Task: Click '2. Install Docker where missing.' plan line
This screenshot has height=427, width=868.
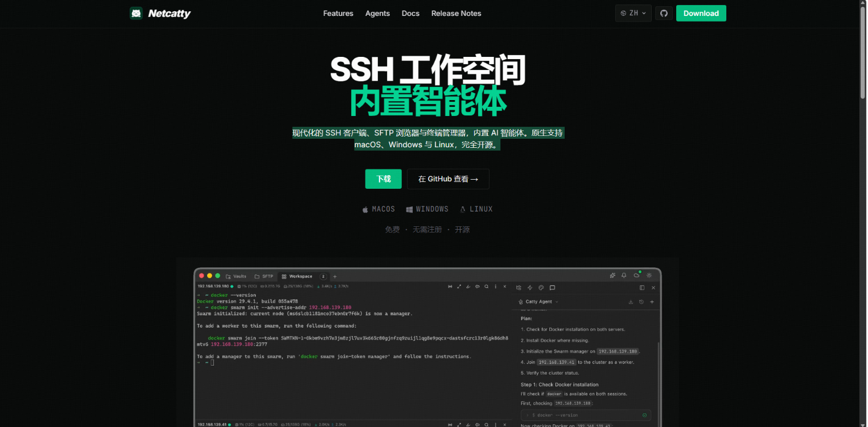Action: point(555,341)
